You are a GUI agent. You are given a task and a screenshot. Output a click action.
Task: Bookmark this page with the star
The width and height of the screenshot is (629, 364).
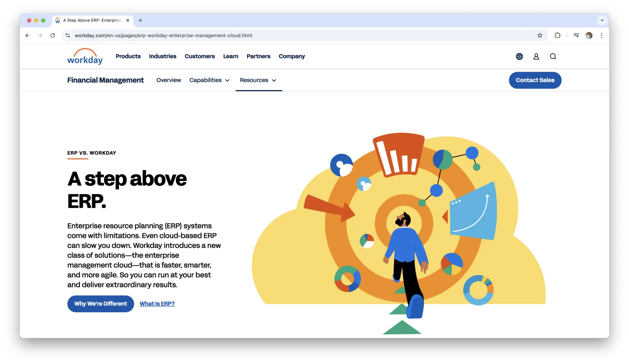540,35
